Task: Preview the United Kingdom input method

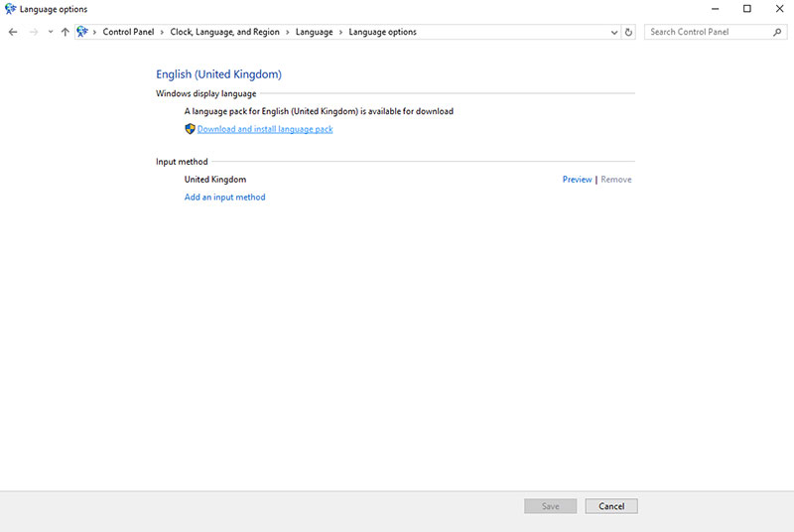Action: 577,180
